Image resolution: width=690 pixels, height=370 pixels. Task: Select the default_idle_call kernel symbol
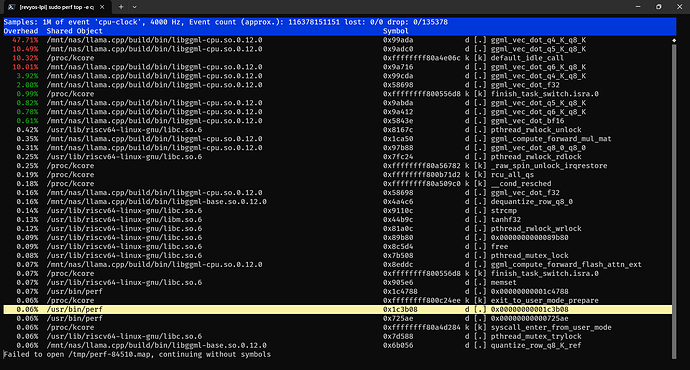527,58
